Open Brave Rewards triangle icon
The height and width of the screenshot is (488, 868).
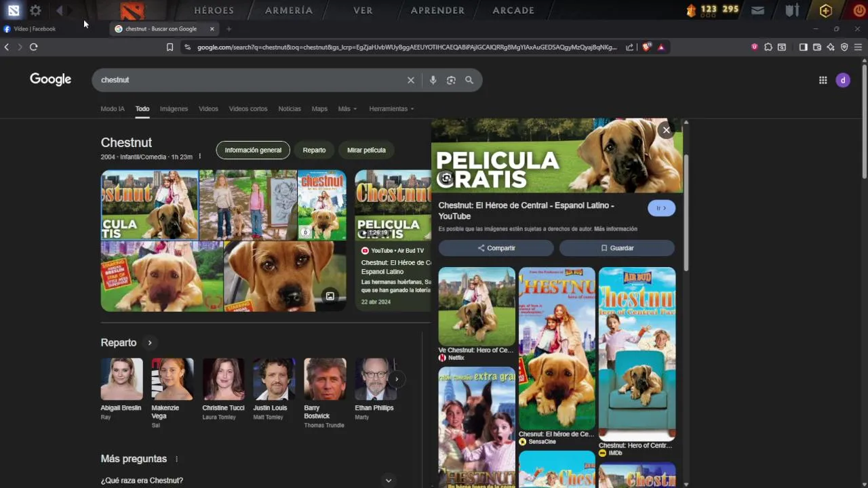click(661, 47)
